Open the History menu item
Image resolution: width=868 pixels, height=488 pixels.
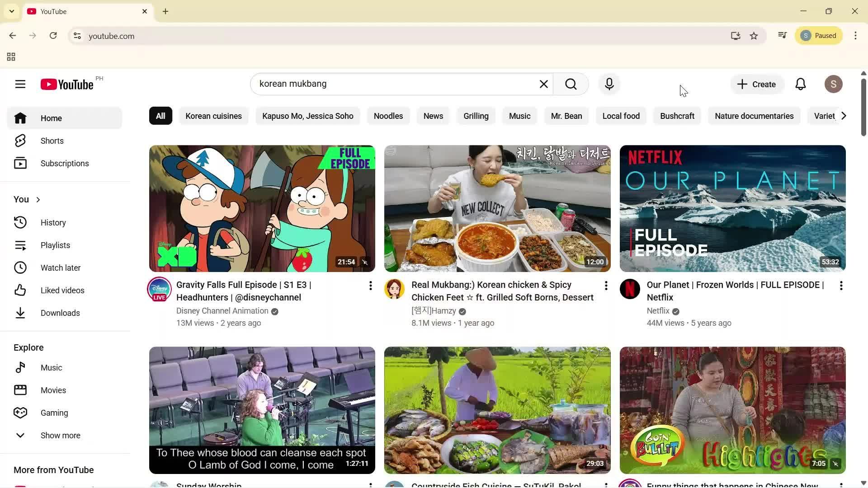53,223
